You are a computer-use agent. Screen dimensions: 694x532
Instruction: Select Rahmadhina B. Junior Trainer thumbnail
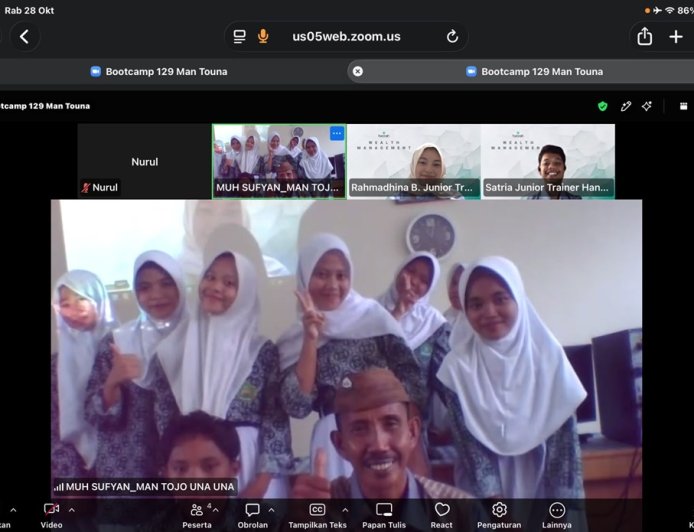click(x=414, y=161)
